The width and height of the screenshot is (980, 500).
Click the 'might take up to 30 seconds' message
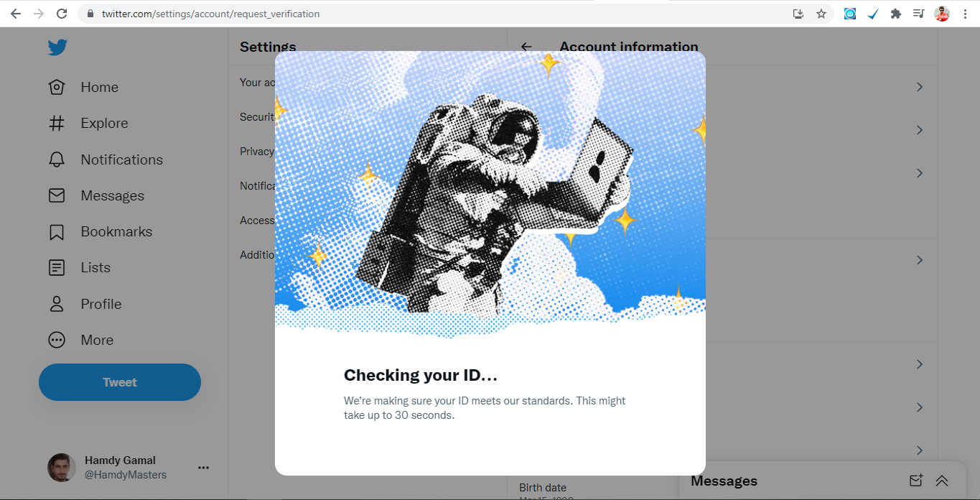pos(485,407)
